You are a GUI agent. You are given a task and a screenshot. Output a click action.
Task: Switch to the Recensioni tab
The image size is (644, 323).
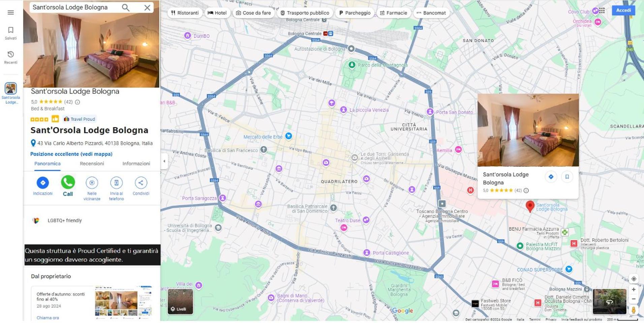92,164
